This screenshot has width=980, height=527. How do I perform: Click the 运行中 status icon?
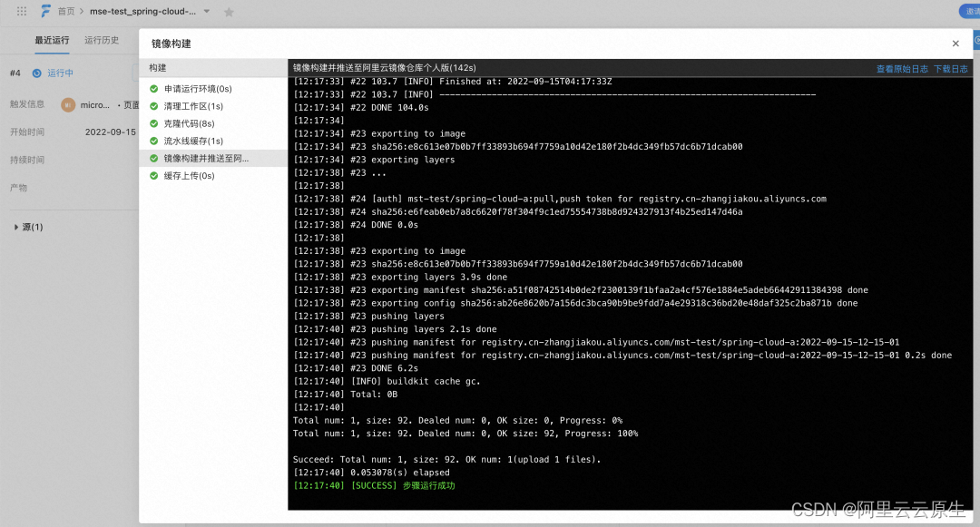tap(37, 73)
